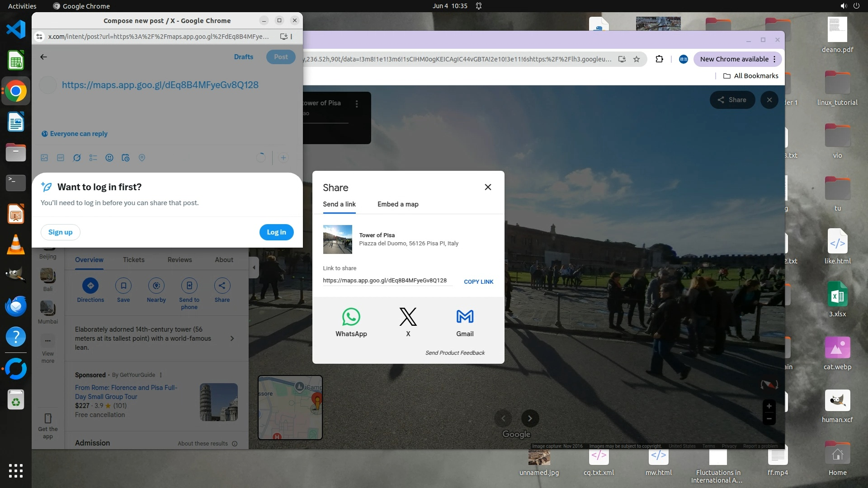Open the Chrome extensions puzzle icon
Image resolution: width=868 pixels, height=488 pixels.
coord(659,59)
